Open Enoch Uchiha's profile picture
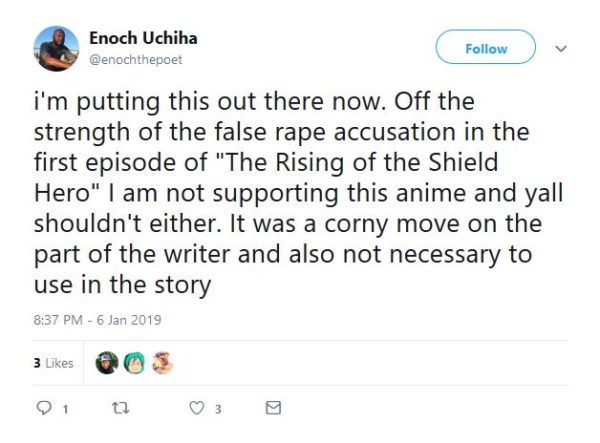 58,47
